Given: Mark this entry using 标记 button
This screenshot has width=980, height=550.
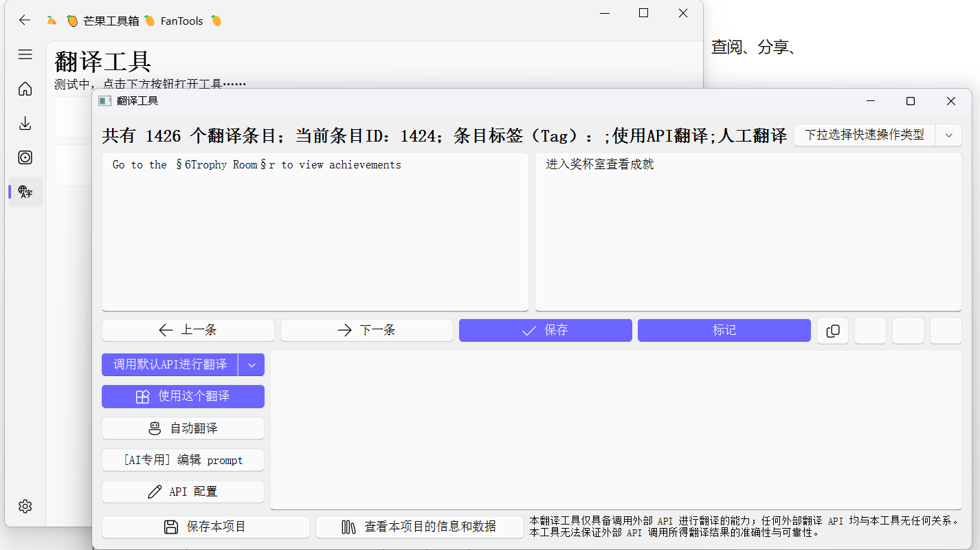Looking at the screenshot, I should point(724,331).
